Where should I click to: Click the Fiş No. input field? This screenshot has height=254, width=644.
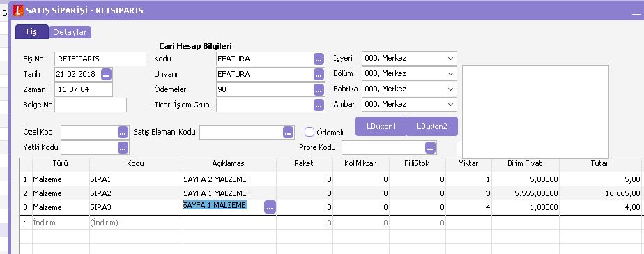click(x=100, y=59)
